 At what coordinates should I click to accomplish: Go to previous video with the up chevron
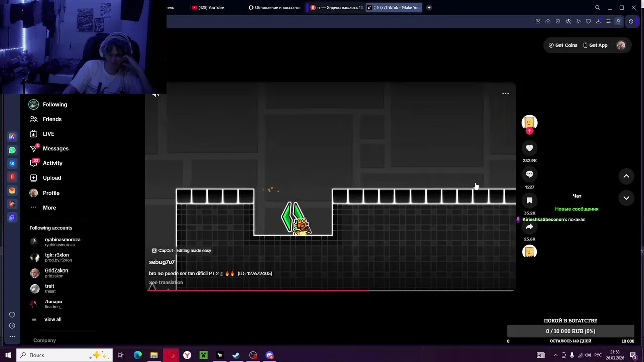626,176
